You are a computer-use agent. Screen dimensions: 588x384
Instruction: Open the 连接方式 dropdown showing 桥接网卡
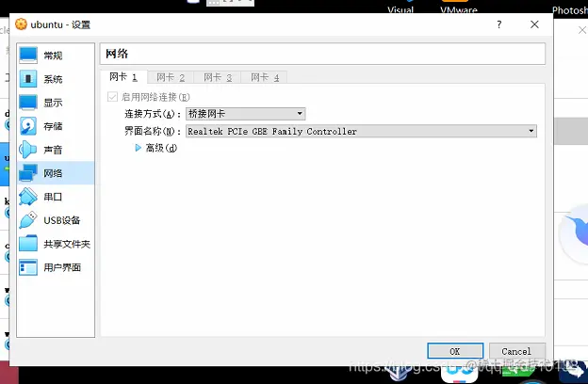click(246, 114)
